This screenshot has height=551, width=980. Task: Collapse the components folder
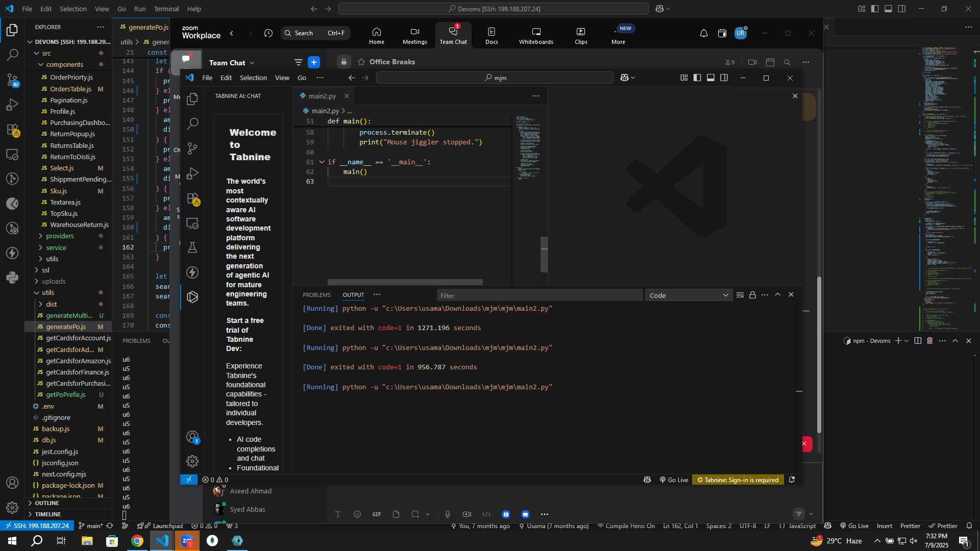click(41, 64)
